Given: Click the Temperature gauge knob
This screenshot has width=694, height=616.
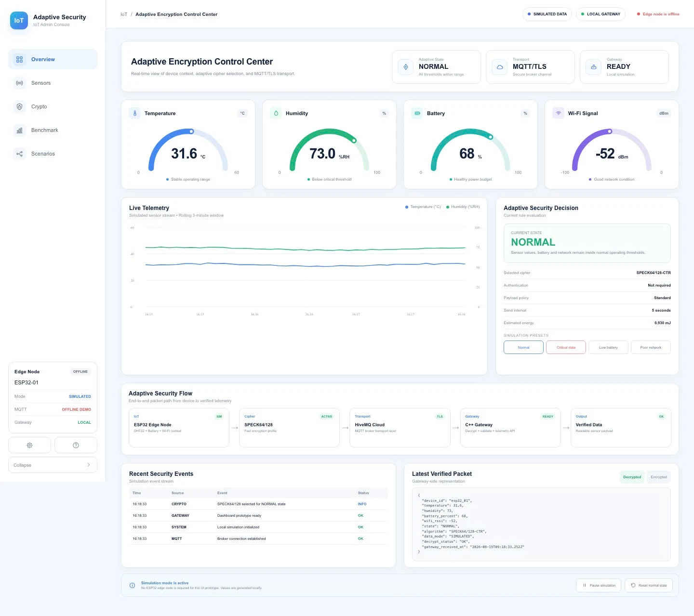Looking at the screenshot, I should pos(191,131).
